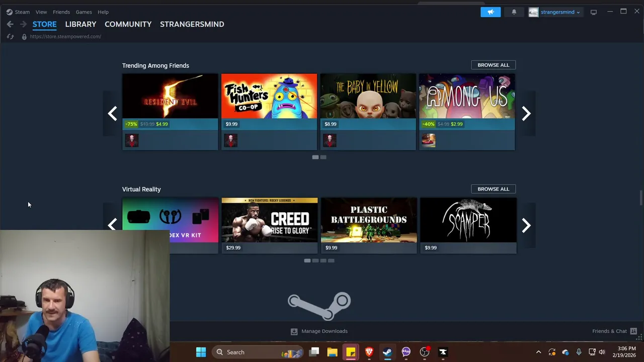Open the announcements megaphone button
Image resolution: width=644 pixels, height=362 pixels.
[491, 12]
